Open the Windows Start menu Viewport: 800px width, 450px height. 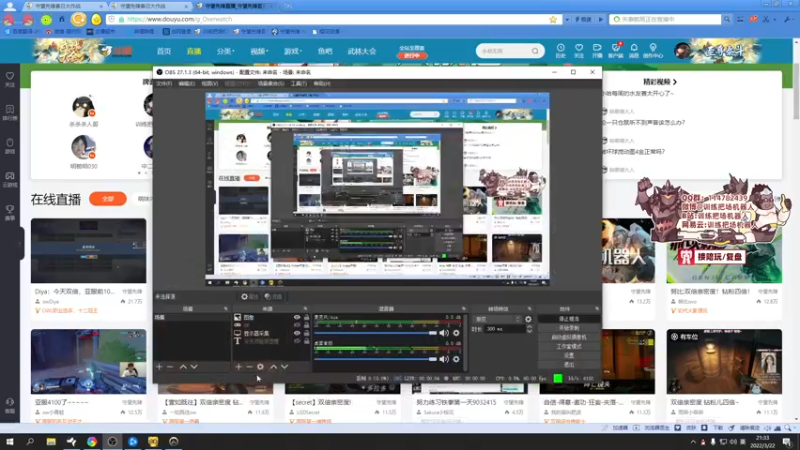pyautogui.click(x=10, y=442)
